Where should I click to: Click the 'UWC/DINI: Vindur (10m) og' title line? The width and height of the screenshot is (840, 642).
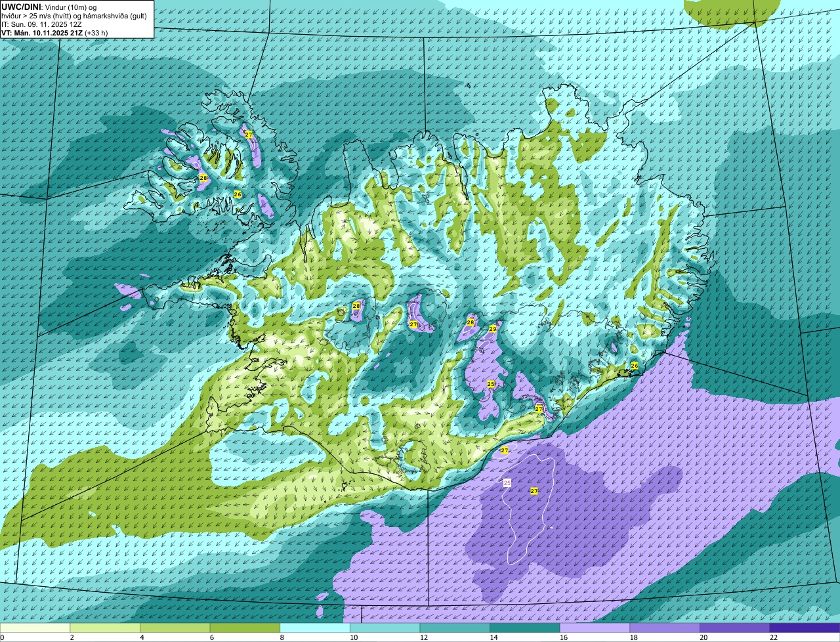tap(49, 7)
